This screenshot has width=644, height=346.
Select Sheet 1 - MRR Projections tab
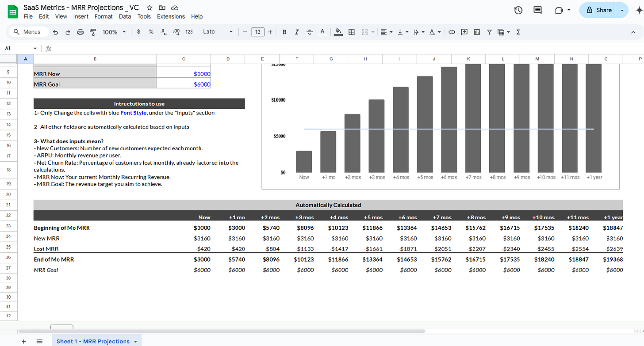[96, 341]
